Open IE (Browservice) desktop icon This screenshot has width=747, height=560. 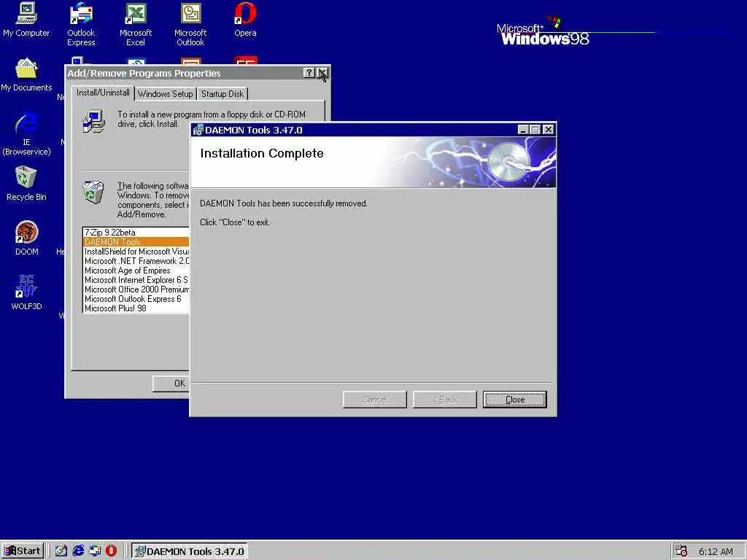26,134
